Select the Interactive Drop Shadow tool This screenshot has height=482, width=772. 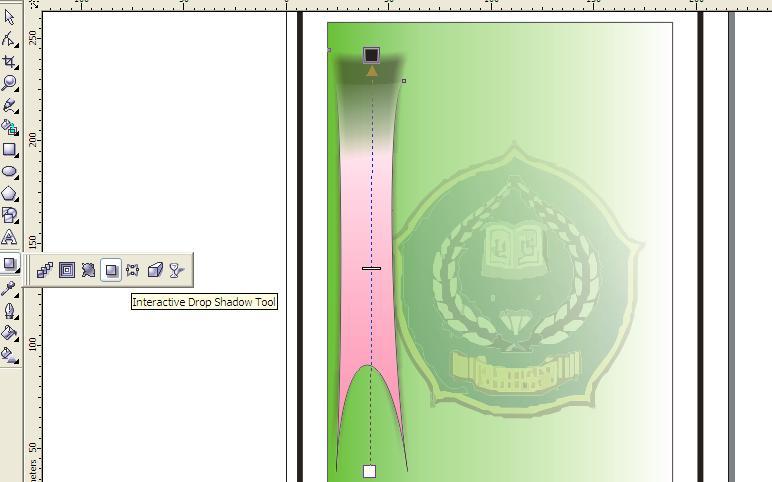[111, 270]
